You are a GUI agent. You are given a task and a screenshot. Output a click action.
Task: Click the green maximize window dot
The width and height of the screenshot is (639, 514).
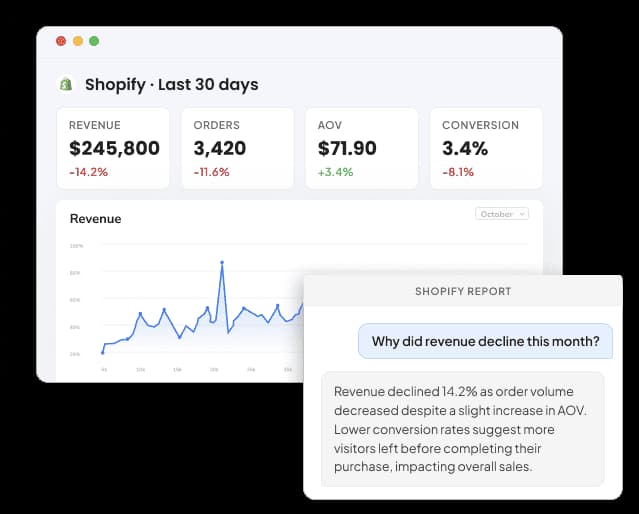pos(94,41)
